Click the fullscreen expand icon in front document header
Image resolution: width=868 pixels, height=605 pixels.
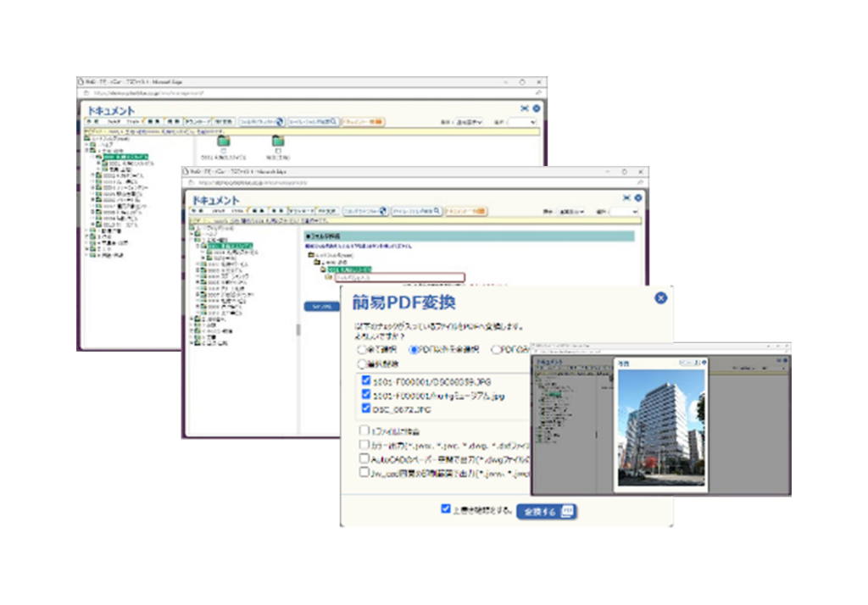pos(626,197)
